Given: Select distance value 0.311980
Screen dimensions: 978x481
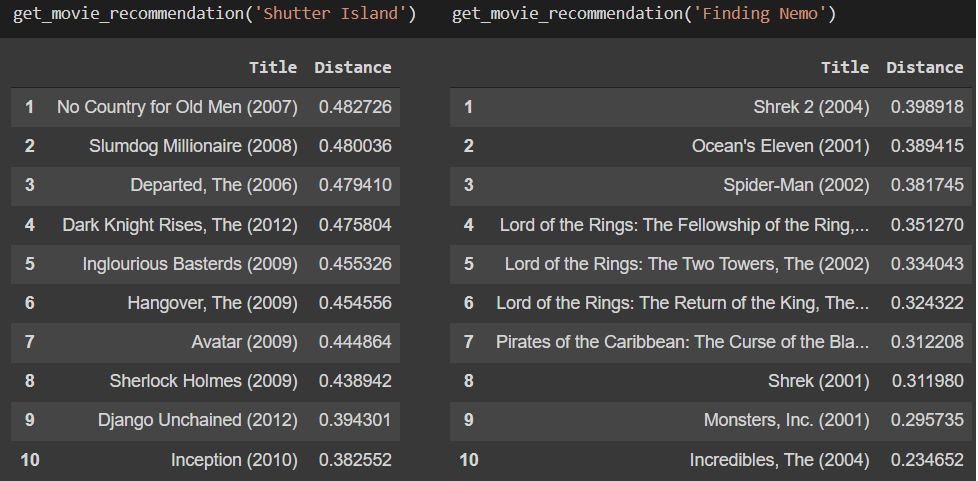Looking at the screenshot, I should (x=927, y=381).
